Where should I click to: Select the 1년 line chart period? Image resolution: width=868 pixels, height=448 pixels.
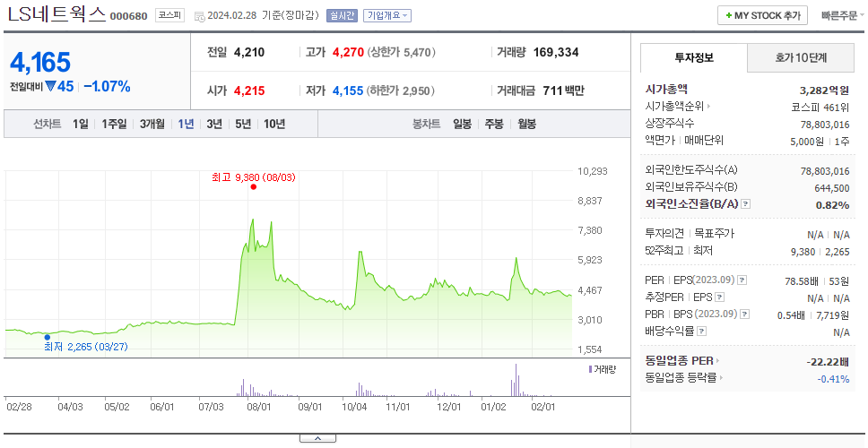point(186,124)
